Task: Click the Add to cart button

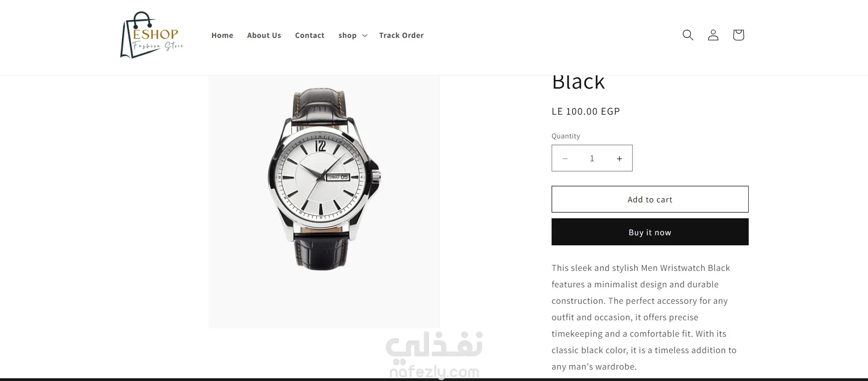Action: (650, 199)
